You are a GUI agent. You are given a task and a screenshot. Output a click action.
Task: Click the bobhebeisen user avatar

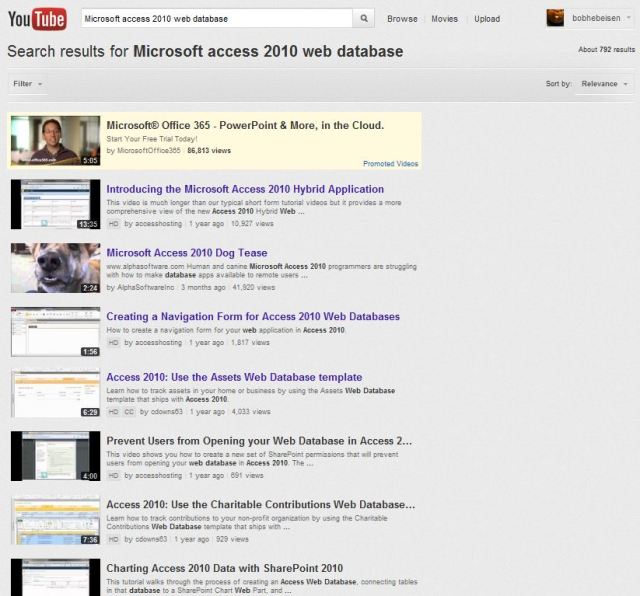tap(555, 18)
